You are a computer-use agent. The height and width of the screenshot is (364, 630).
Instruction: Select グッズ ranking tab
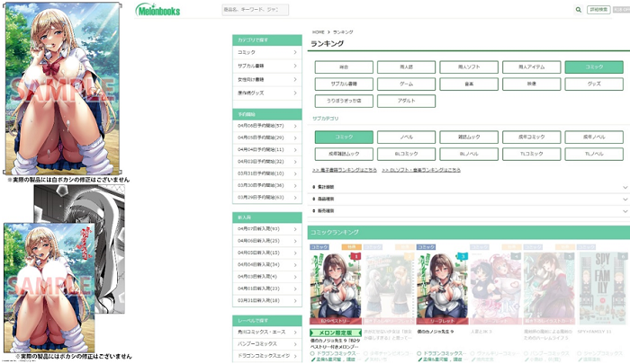[x=594, y=84]
